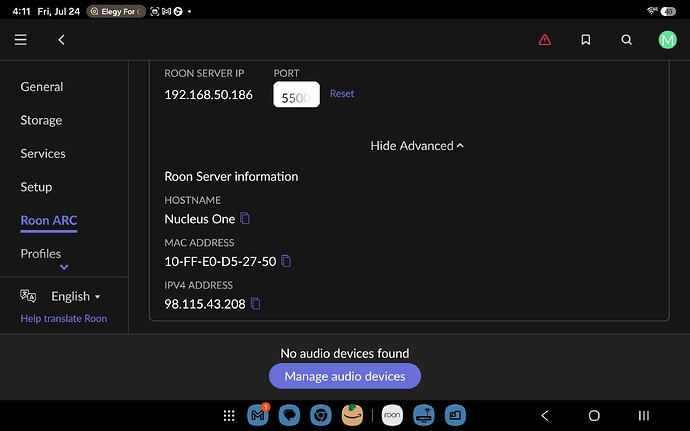Viewport: 690px width, 431px height.
Task: Reset the port number
Action: tap(342, 93)
